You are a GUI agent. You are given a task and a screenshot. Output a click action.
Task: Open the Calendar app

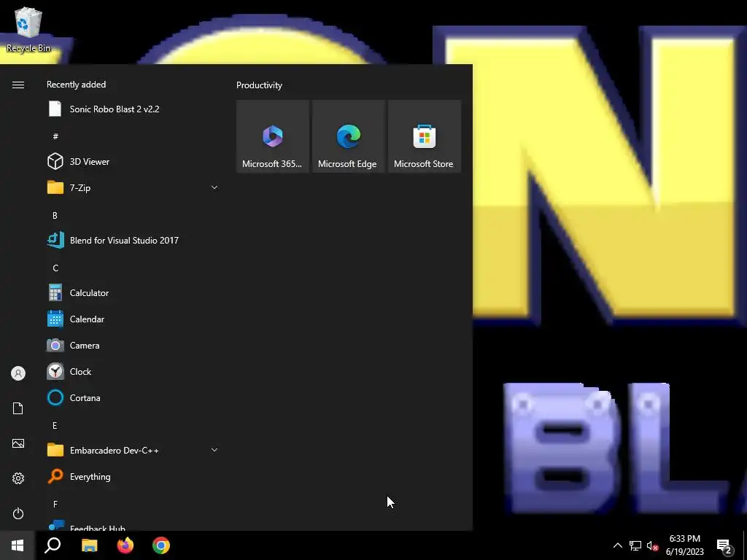point(133,319)
